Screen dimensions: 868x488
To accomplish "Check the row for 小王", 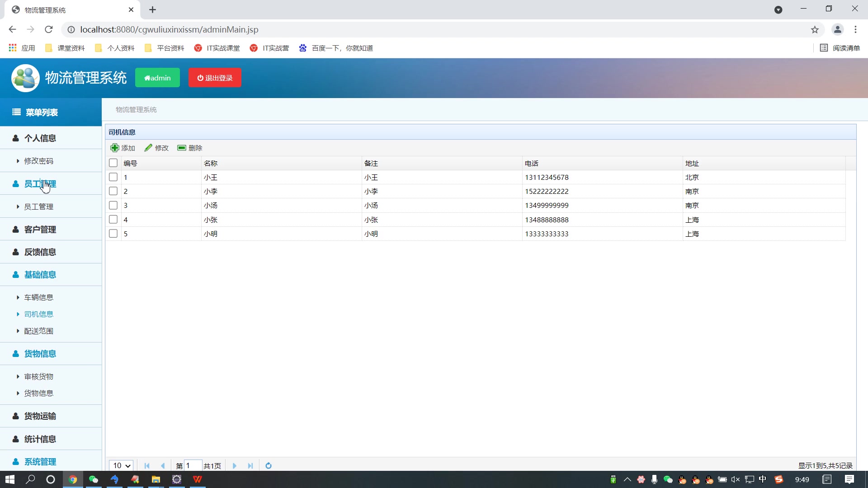I will tap(113, 177).
